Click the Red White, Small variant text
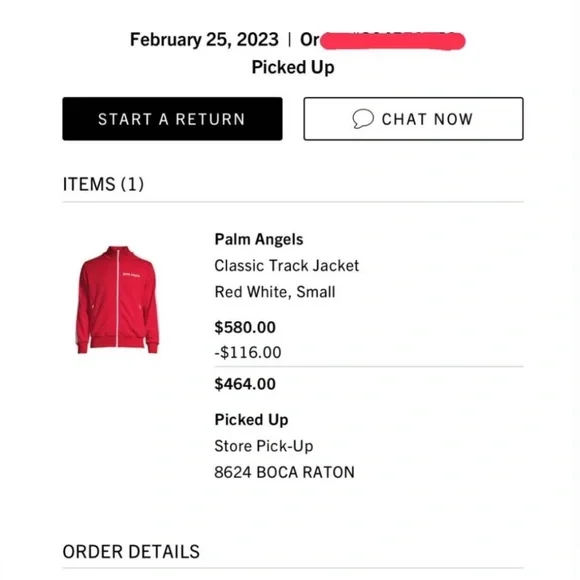Screen dimensions: 580x580 tap(275, 292)
